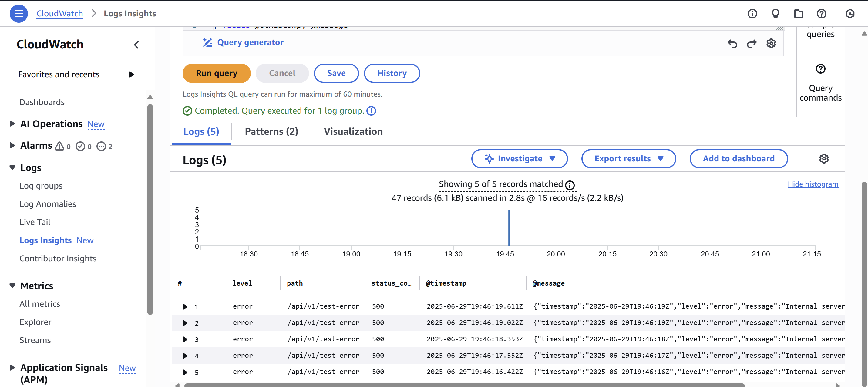868x387 pixels.
Task: Collapse the CloudWatch sidebar panel
Action: pyautogui.click(x=136, y=45)
